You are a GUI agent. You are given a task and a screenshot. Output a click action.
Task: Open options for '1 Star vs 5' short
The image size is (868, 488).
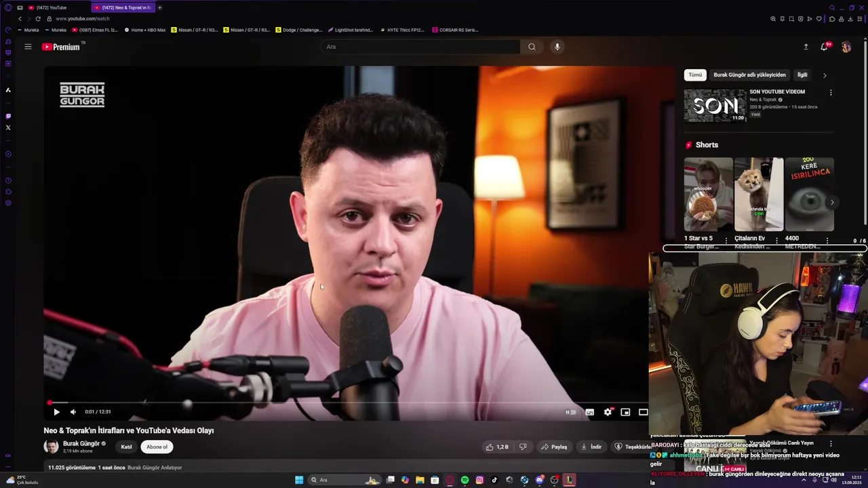click(x=726, y=241)
